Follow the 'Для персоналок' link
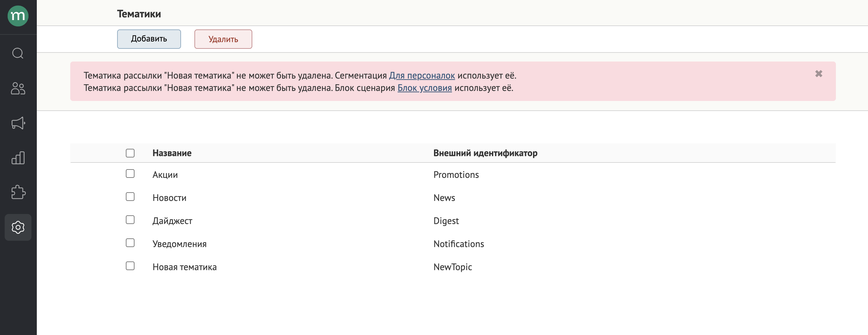The image size is (868, 335). (x=422, y=76)
